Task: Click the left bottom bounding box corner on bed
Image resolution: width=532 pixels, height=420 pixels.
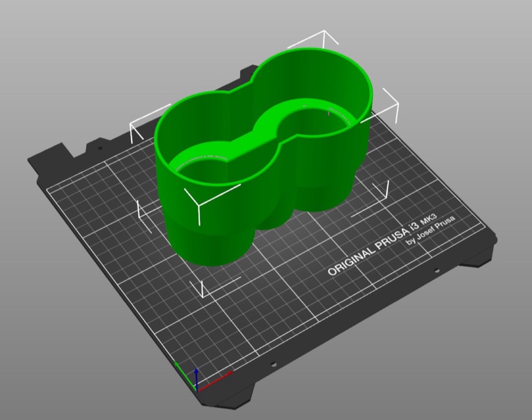Action: 144,217
